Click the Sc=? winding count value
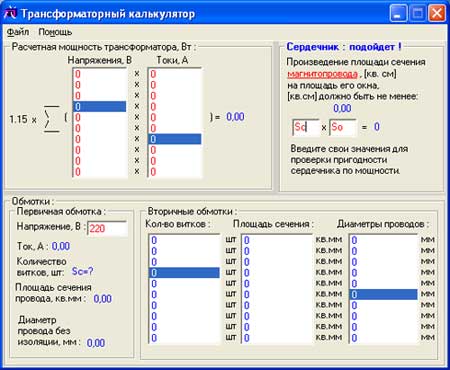450x370 pixels. coord(83,271)
